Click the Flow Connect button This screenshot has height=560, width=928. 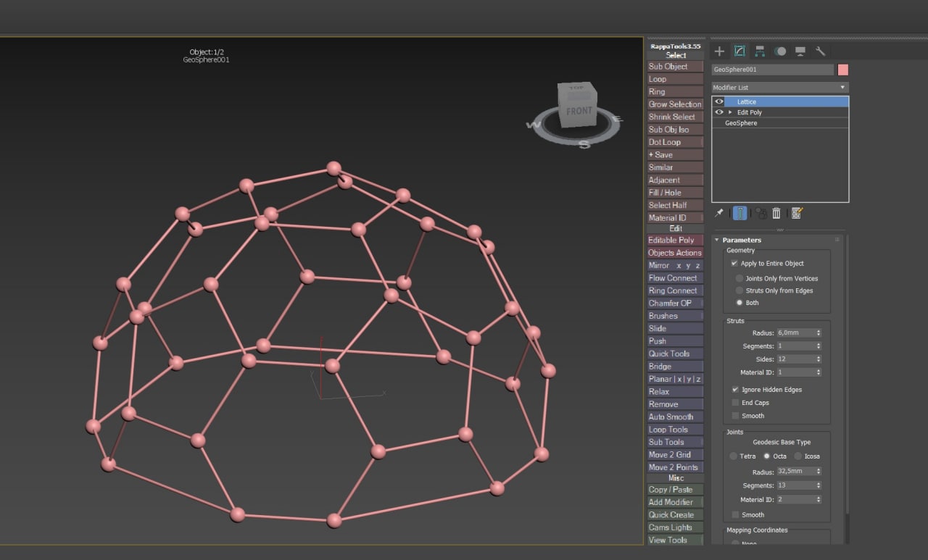pos(675,278)
